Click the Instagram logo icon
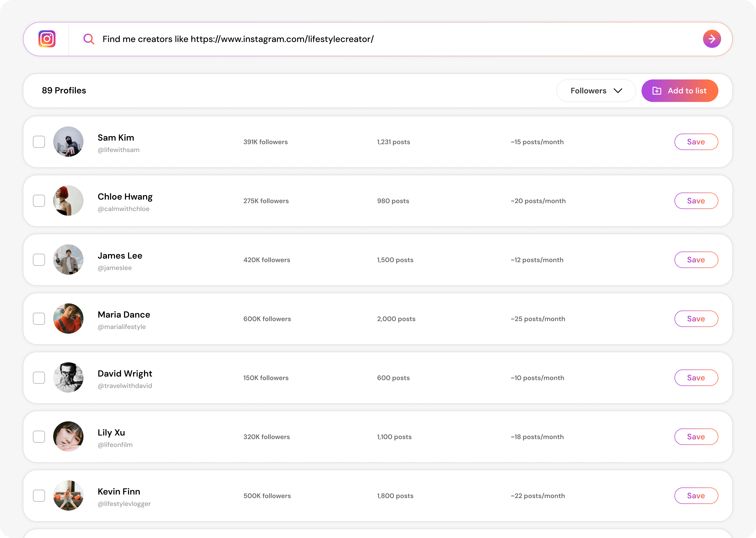Viewport: 756px width, 538px height. (x=47, y=39)
